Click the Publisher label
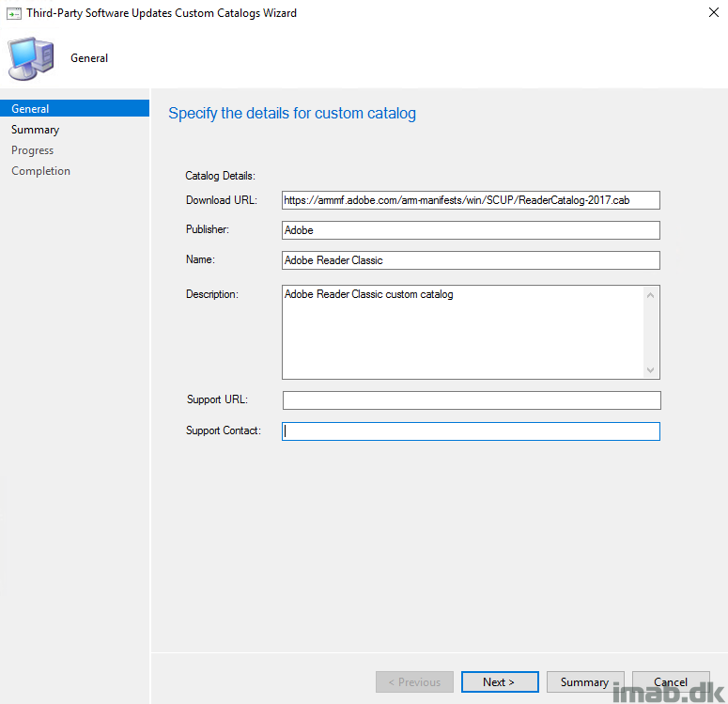 tap(207, 229)
